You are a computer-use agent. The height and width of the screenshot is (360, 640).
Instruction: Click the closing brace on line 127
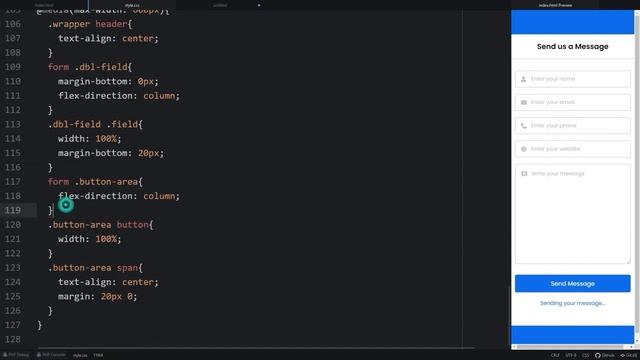40,325
